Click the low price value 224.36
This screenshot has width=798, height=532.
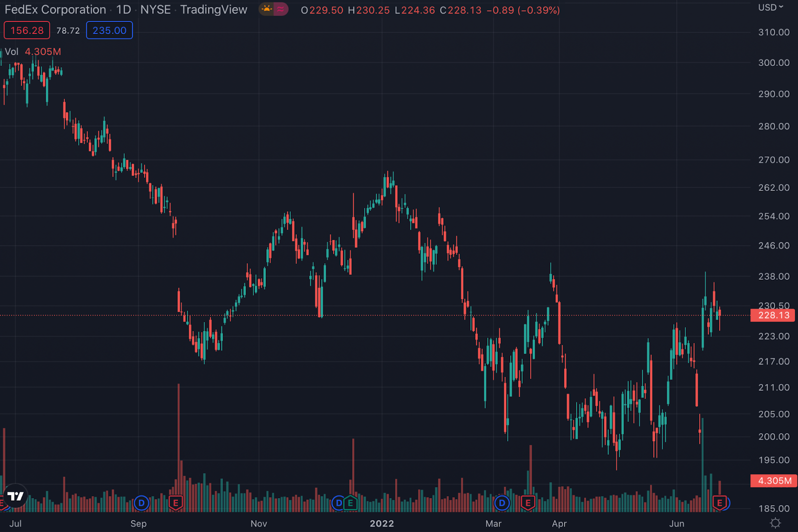click(x=418, y=10)
